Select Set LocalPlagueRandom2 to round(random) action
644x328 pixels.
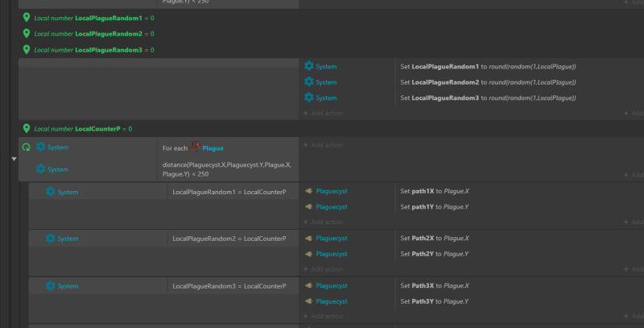[x=488, y=82]
